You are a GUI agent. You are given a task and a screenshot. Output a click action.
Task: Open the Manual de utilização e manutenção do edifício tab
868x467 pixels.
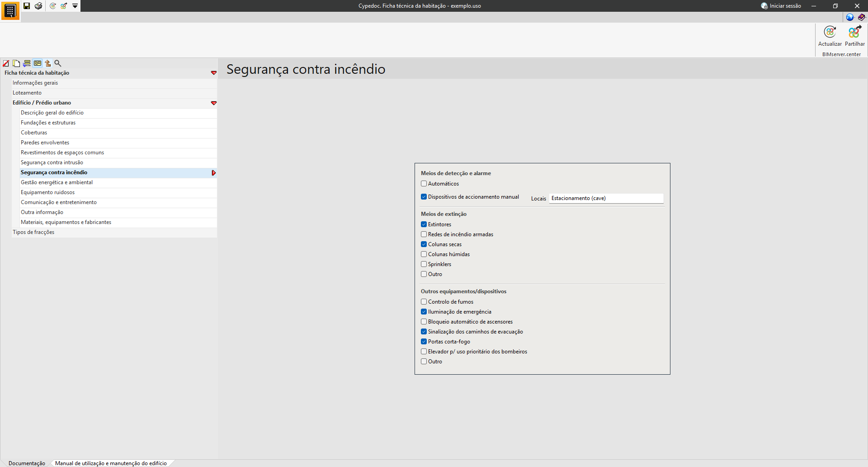point(111,463)
